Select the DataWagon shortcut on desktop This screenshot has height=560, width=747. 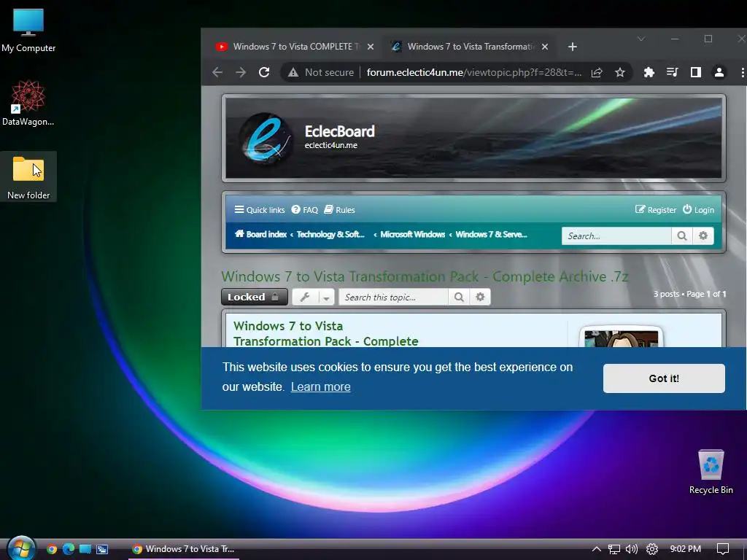(28, 104)
